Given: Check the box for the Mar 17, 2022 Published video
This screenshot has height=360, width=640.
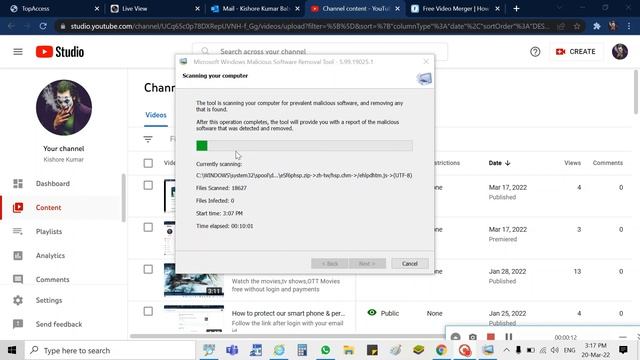Looking at the screenshot, I should (148, 185).
